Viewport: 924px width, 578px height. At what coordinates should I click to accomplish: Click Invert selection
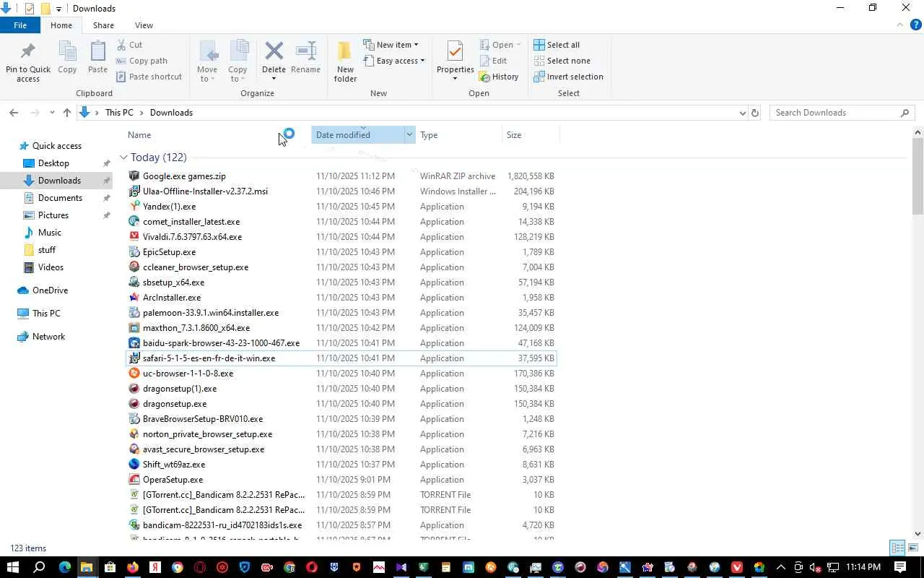pyautogui.click(x=568, y=77)
